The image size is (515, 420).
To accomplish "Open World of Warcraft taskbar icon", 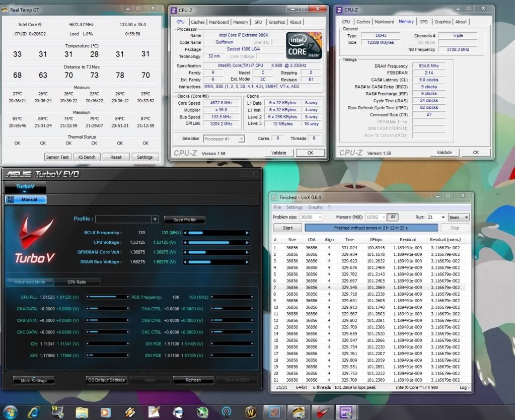I will click(251, 412).
